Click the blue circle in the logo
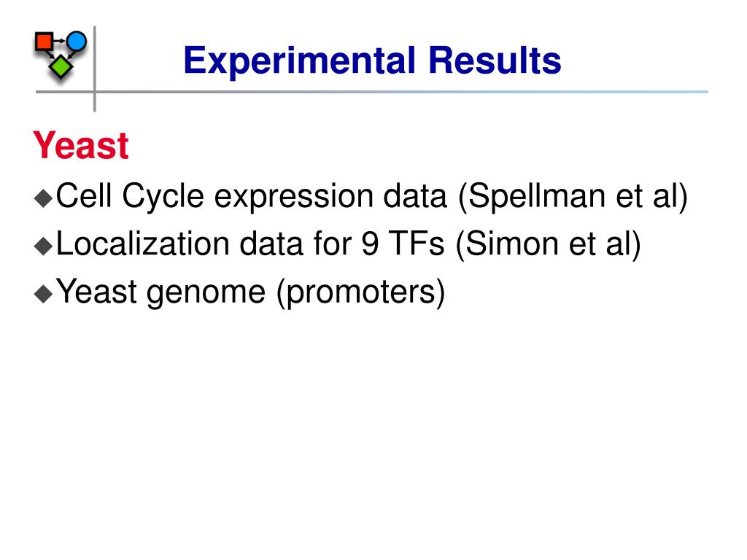 coord(76,41)
